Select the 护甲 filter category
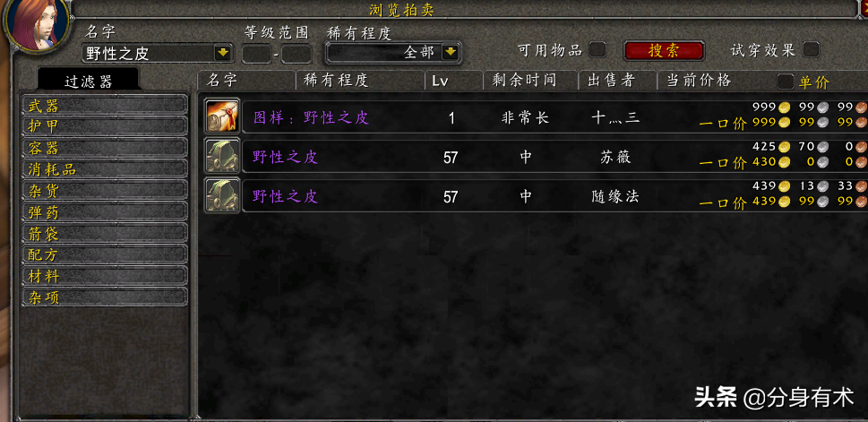This screenshot has height=422, width=868. [105, 126]
